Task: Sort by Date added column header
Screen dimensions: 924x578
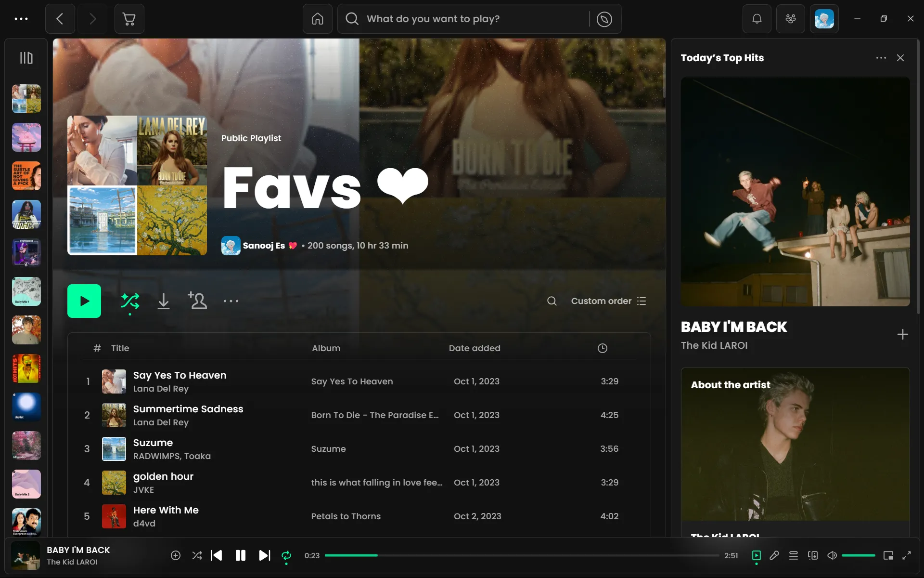Action: point(475,348)
